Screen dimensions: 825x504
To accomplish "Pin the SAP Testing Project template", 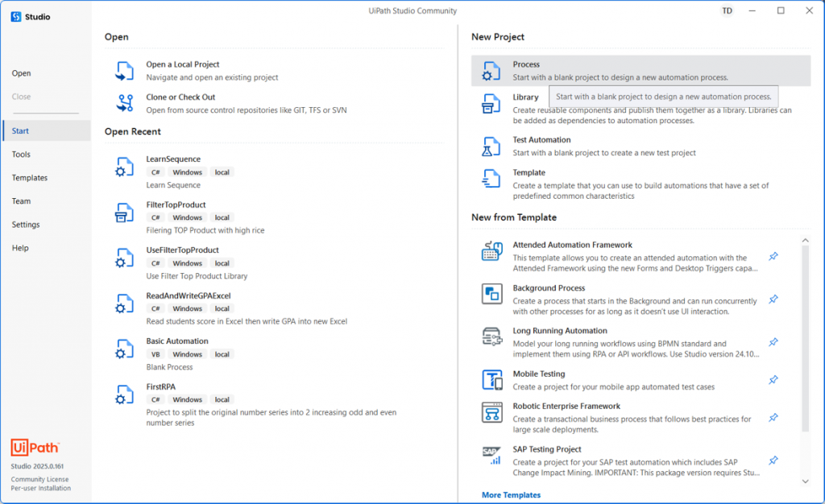I will coord(773,461).
